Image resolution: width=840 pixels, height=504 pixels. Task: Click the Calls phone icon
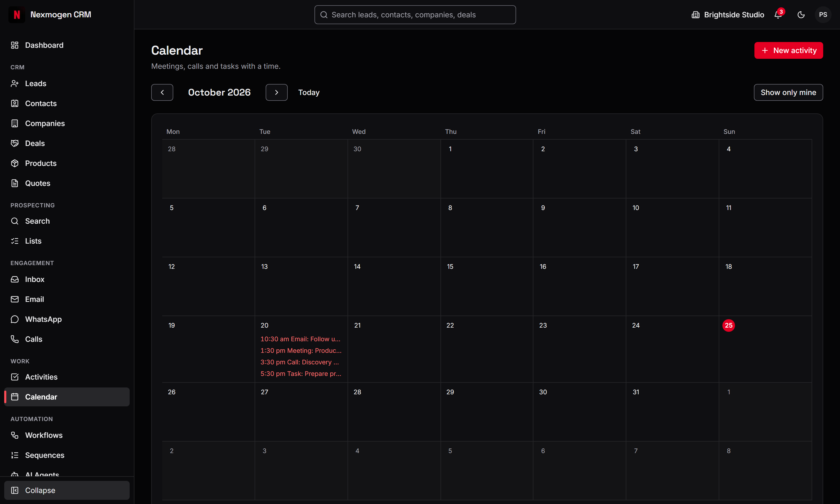coord(15,339)
